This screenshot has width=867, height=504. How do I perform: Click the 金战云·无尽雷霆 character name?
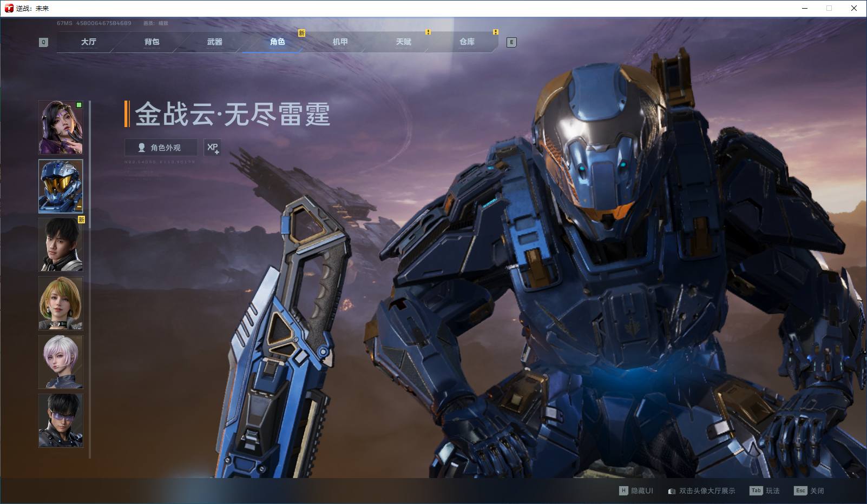click(x=233, y=114)
